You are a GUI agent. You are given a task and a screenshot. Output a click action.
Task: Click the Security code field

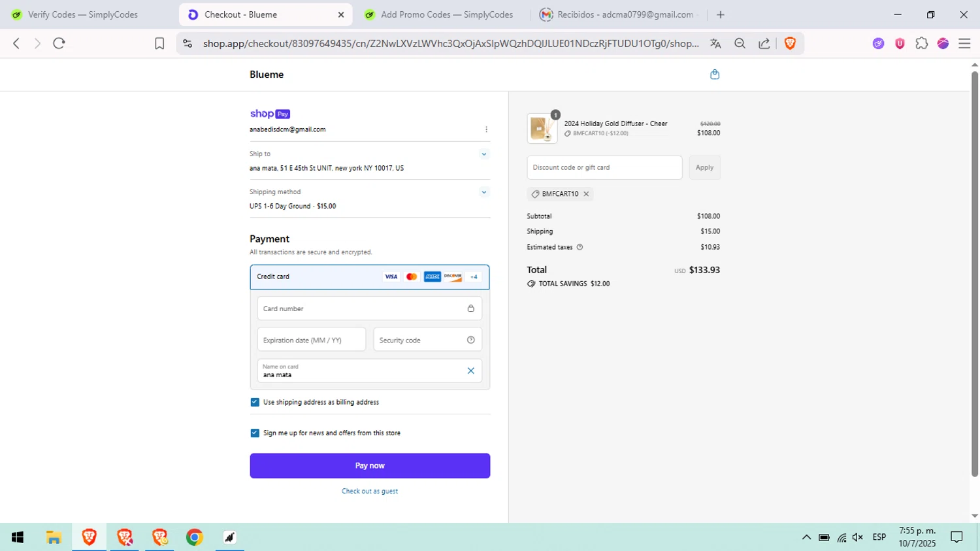(428, 340)
